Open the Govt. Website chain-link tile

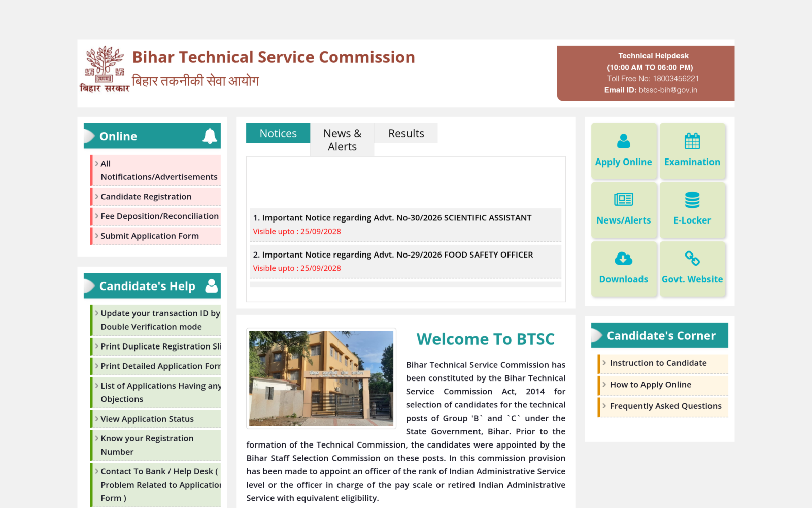pos(692,269)
